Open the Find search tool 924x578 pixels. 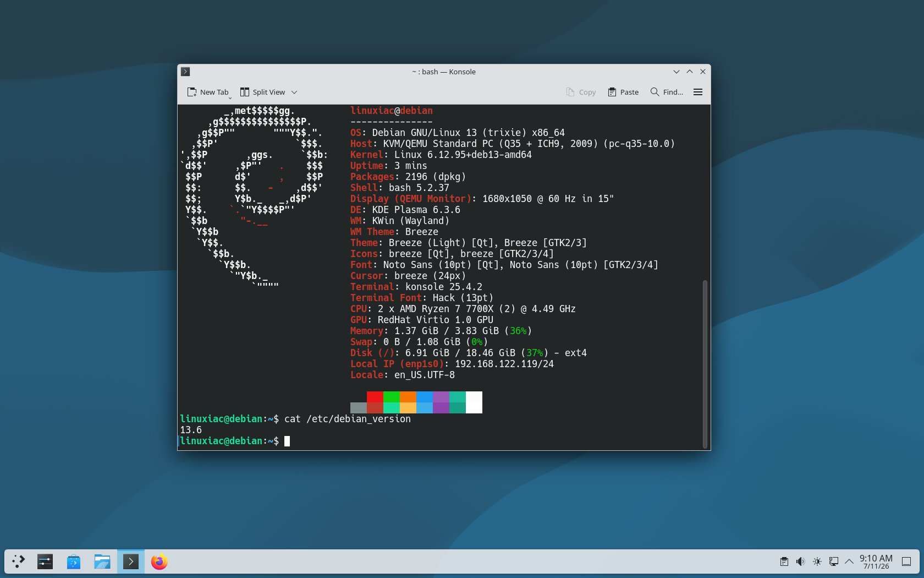[667, 92]
